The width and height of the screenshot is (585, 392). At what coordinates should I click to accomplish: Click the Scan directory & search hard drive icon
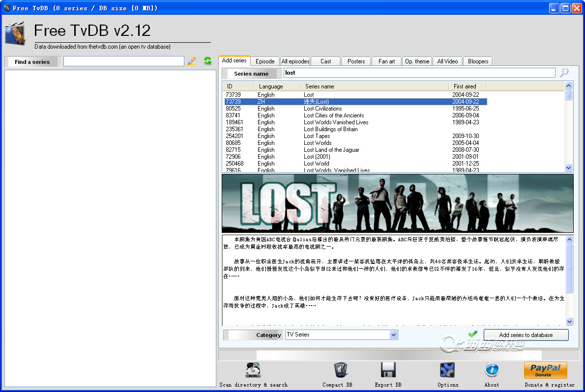253,369
